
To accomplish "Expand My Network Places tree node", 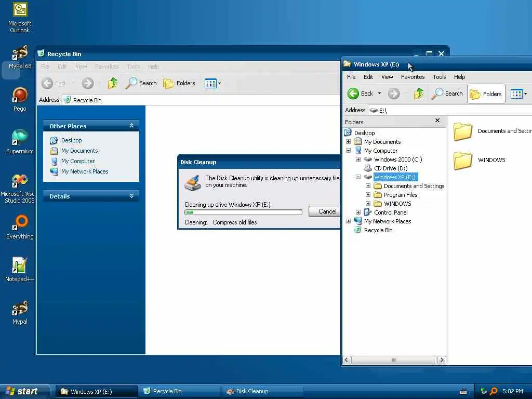I will coord(348,221).
